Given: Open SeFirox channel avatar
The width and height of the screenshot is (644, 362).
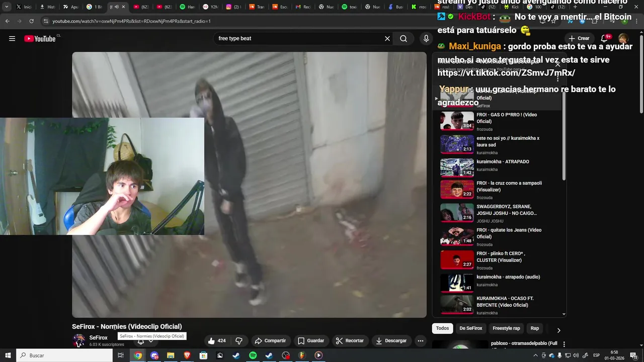Looking at the screenshot, I should (79, 340).
